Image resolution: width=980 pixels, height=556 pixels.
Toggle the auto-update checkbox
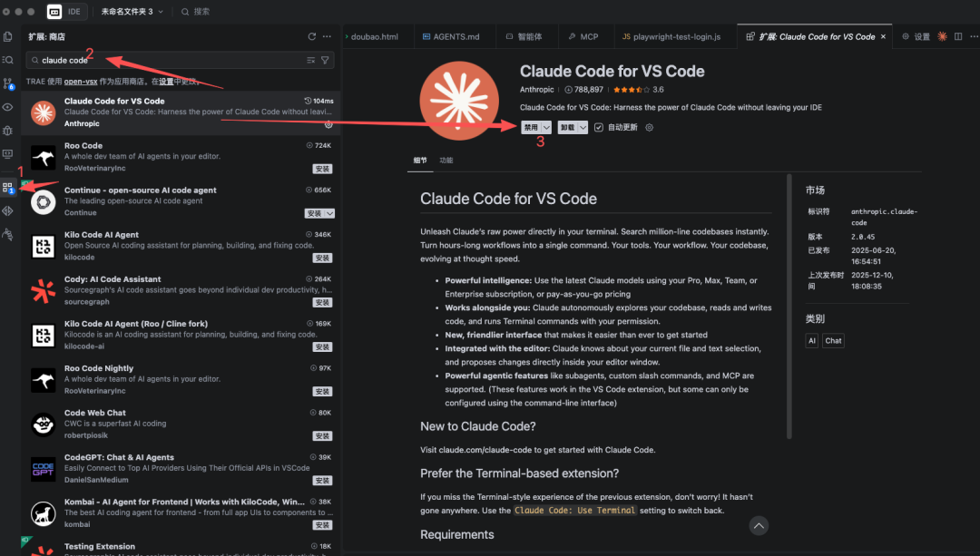599,128
